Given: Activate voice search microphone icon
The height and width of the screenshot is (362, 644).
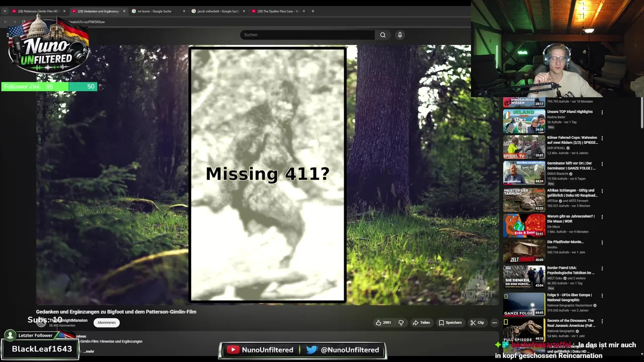Looking at the screenshot, I should coord(400,35).
